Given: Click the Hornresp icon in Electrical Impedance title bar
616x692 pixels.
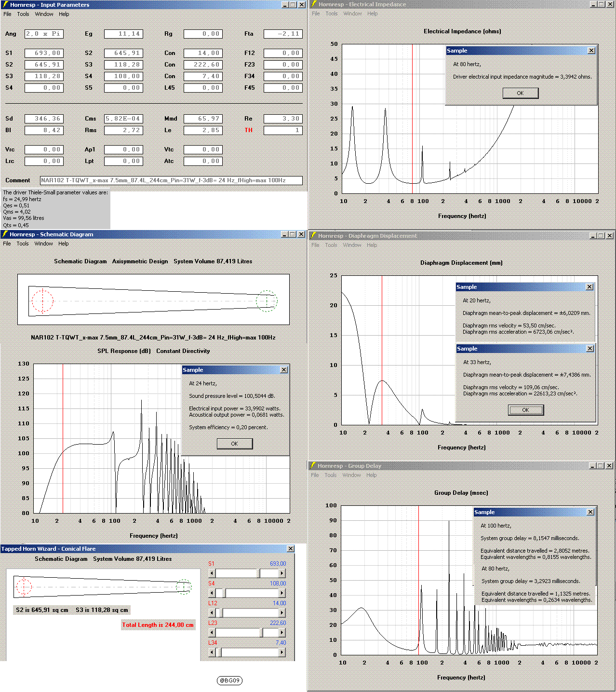Looking at the screenshot, I should point(313,4).
